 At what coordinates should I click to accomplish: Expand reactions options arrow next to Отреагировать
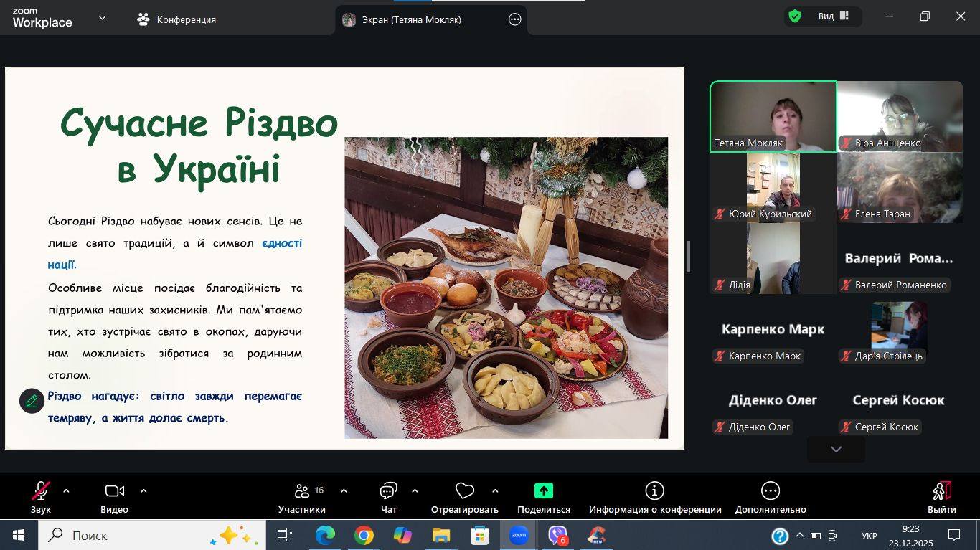coord(495,491)
